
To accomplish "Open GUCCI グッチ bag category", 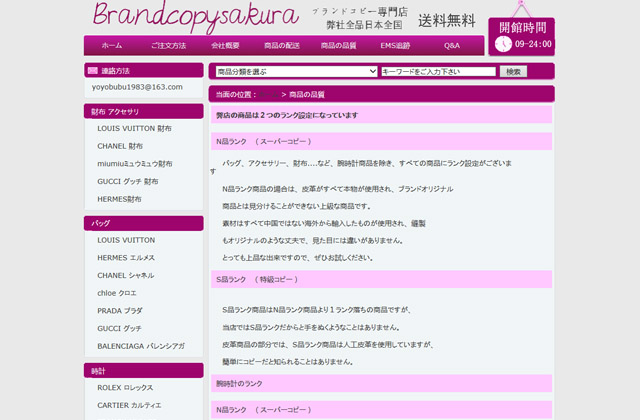I will (119, 329).
